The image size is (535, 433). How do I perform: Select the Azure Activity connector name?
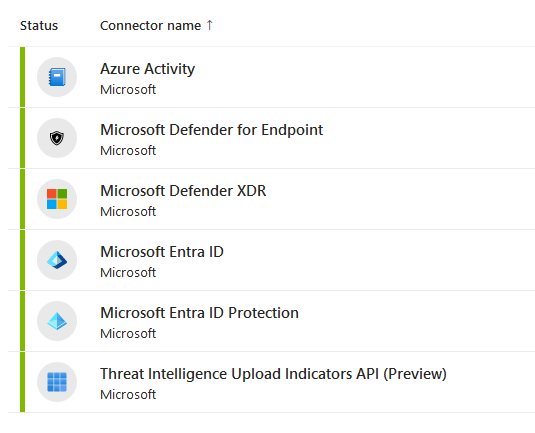click(147, 69)
